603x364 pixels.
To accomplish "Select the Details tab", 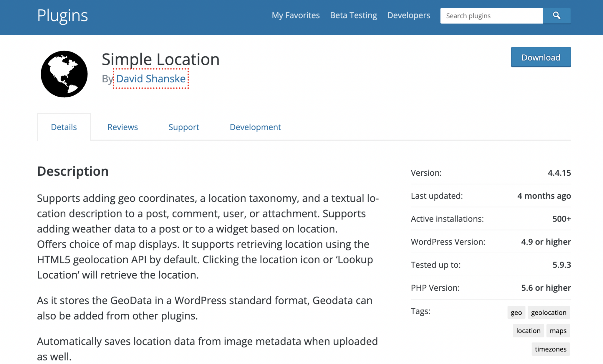I will (x=64, y=127).
